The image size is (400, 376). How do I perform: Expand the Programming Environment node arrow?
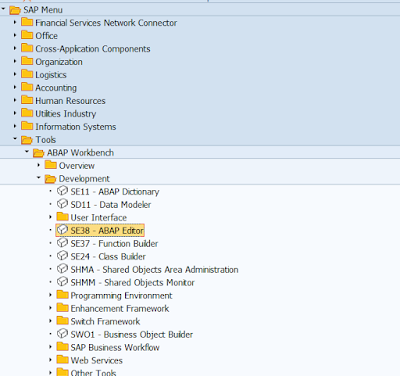tap(50, 295)
